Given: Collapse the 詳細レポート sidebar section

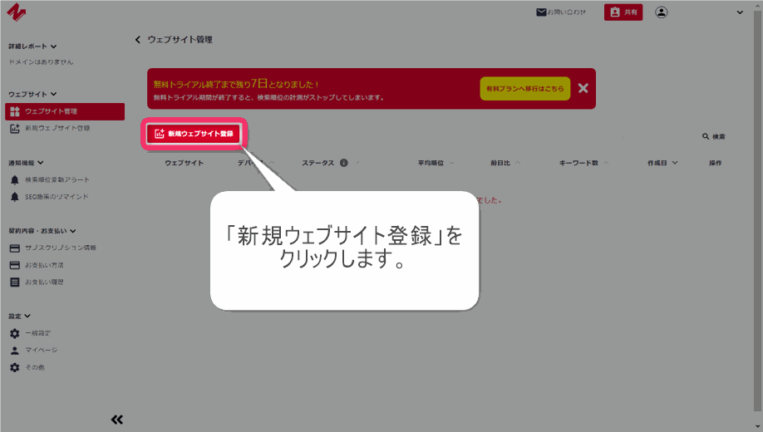Looking at the screenshot, I should pyautogui.click(x=33, y=46).
